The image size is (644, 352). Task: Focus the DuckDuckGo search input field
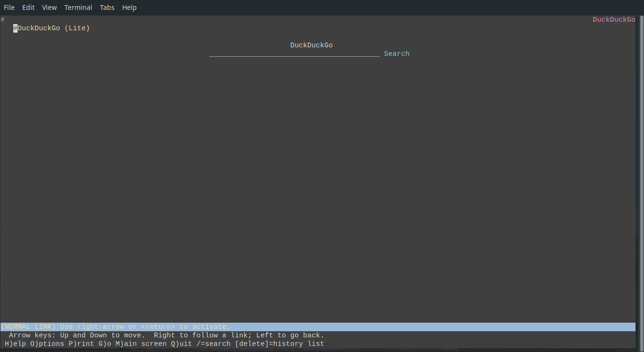click(294, 54)
